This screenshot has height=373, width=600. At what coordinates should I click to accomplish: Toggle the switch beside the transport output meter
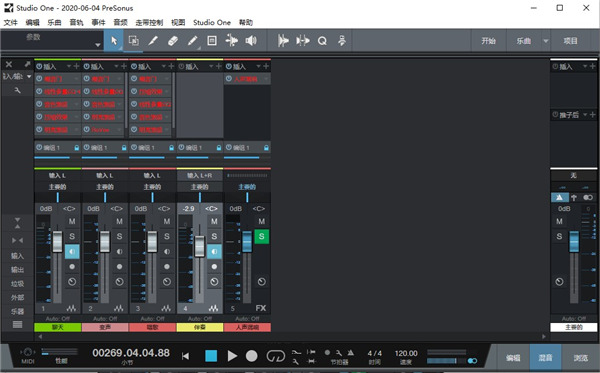coord(472,361)
